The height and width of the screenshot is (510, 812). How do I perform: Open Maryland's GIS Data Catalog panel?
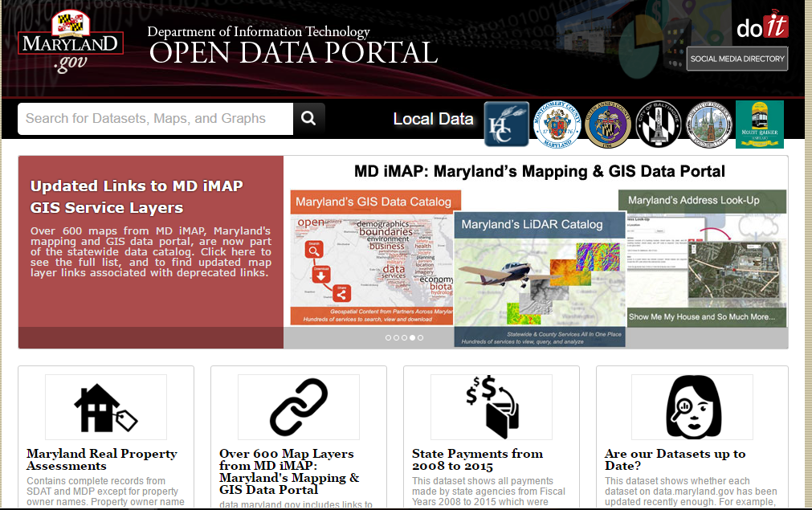click(x=372, y=257)
